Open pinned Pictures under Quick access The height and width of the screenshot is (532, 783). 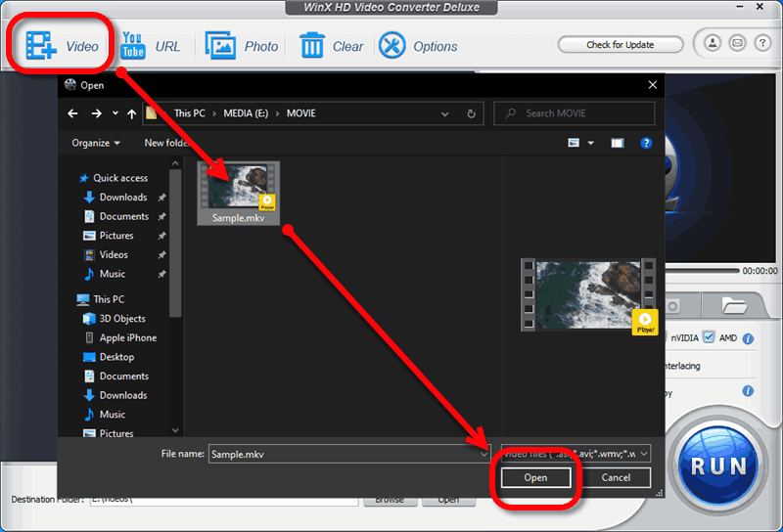pyautogui.click(x=109, y=235)
